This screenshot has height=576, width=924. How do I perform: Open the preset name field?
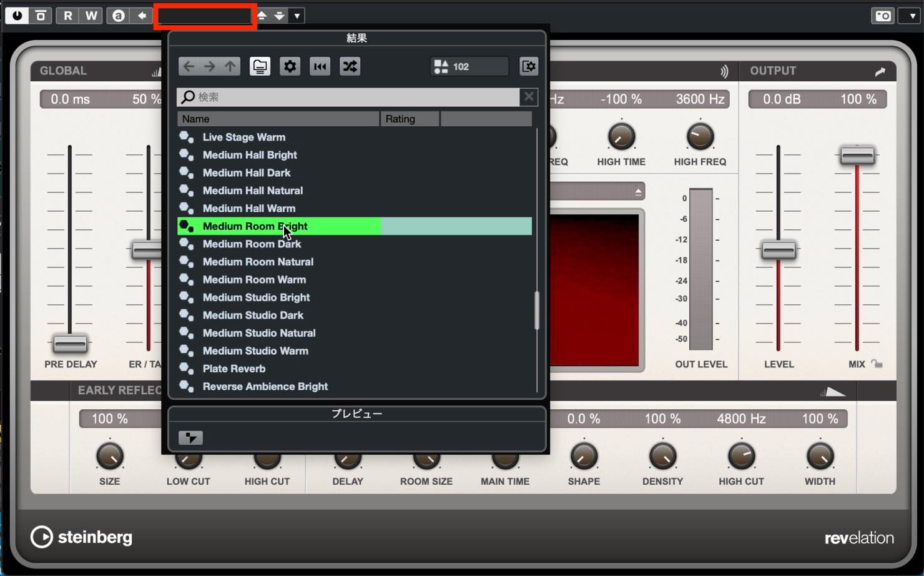(205, 16)
